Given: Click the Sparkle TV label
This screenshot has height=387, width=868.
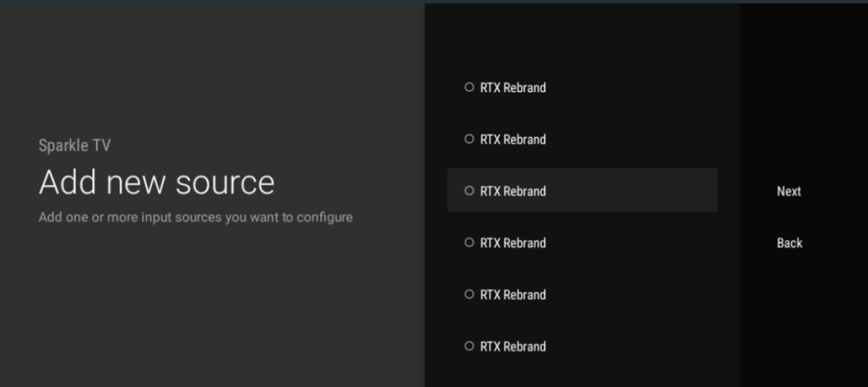Looking at the screenshot, I should 75,145.
